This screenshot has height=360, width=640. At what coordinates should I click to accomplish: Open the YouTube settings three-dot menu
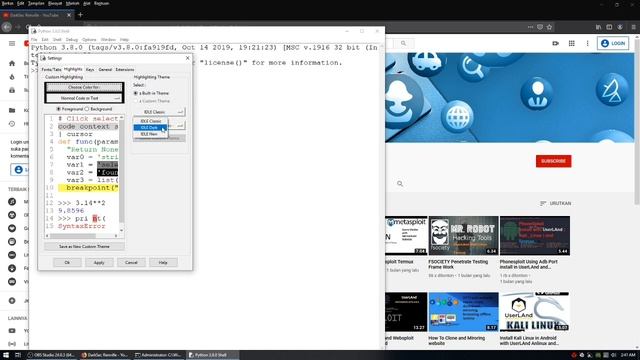(x=587, y=43)
